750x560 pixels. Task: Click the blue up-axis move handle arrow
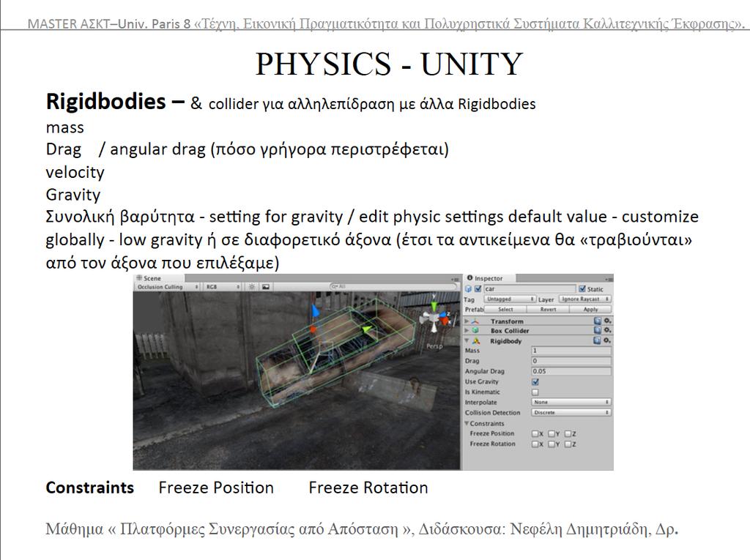(x=315, y=311)
